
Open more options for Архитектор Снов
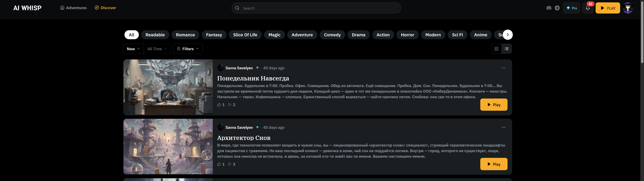[503, 127]
